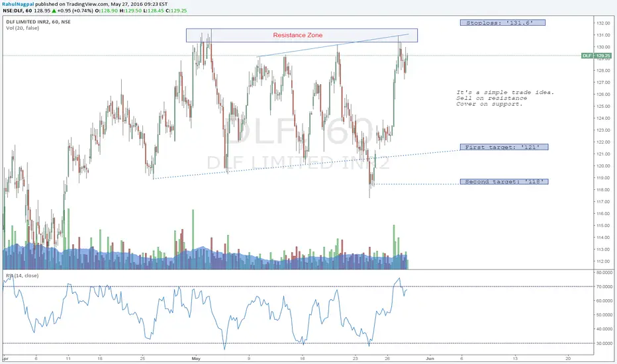Screen dimensions: 617x364
Task: Click the 125.00 price axis label
Action: (x=603, y=107)
